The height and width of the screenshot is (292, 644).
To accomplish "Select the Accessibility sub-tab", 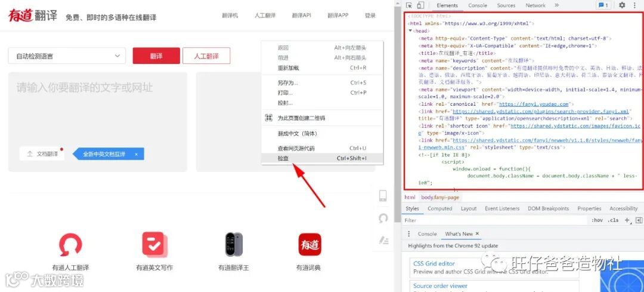I will pyautogui.click(x=624, y=208).
